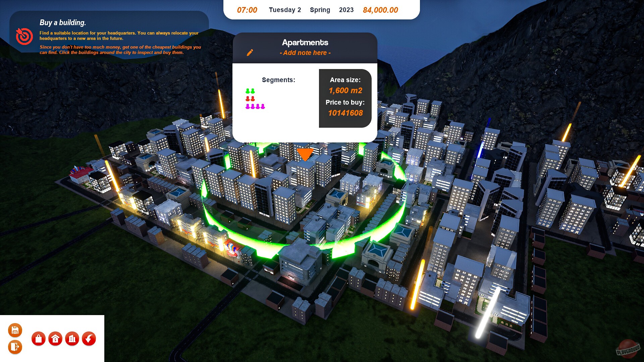
Task: Open the house with dollar sign icon
Action: pyautogui.click(x=55, y=339)
